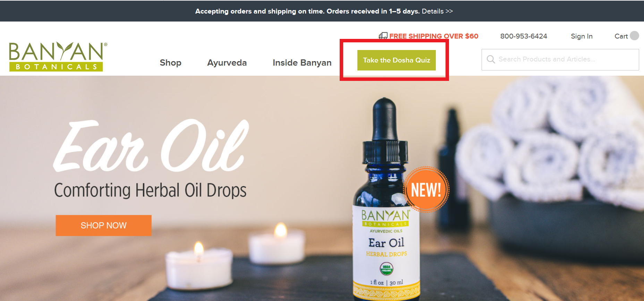Expand the Inside Banyan menu
644x301 pixels.
(x=302, y=63)
